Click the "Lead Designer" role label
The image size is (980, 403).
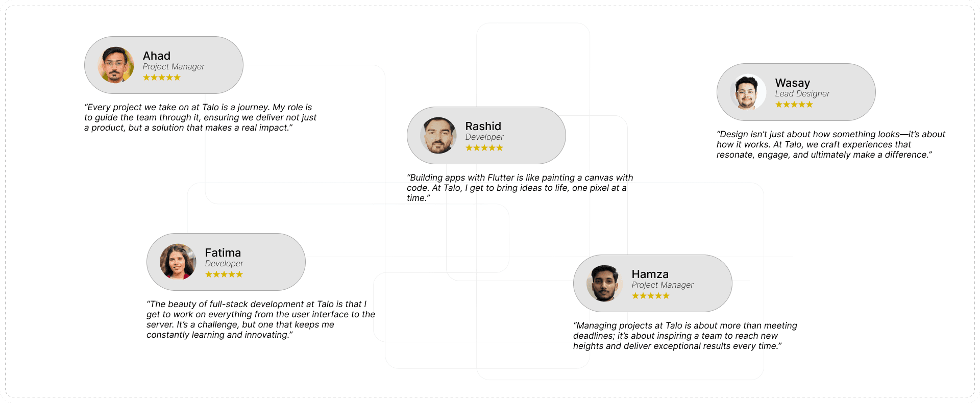tap(802, 94)
